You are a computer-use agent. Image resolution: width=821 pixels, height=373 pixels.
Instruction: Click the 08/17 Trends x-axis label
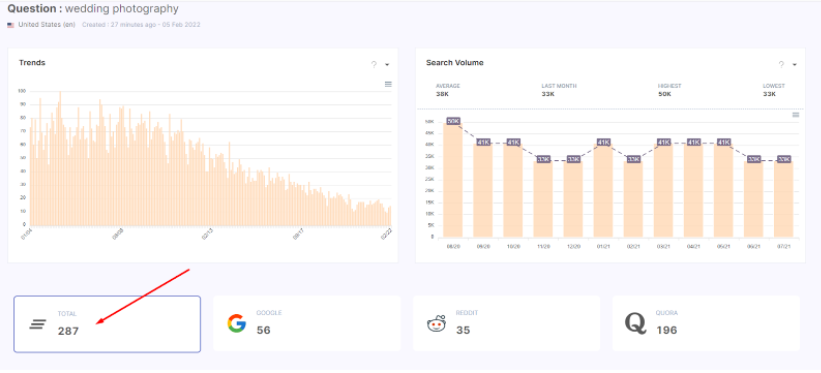click(298, 234)
